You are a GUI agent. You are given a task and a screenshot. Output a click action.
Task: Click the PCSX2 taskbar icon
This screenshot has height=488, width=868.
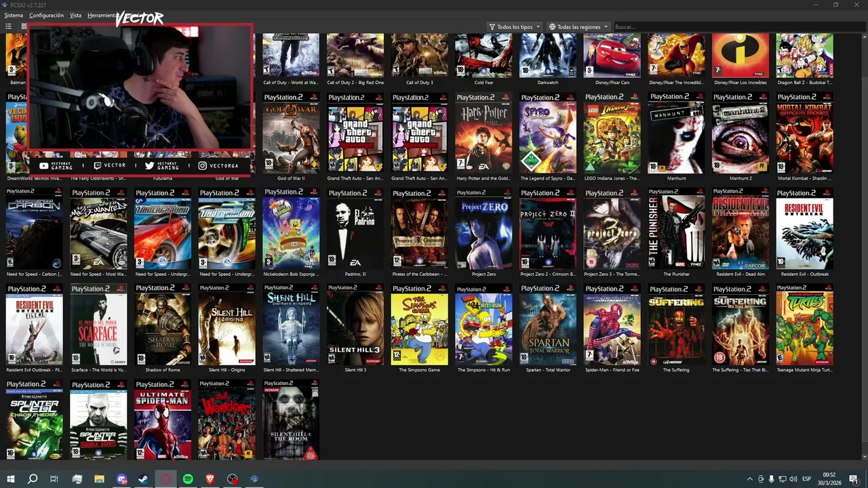coord(254,479)
